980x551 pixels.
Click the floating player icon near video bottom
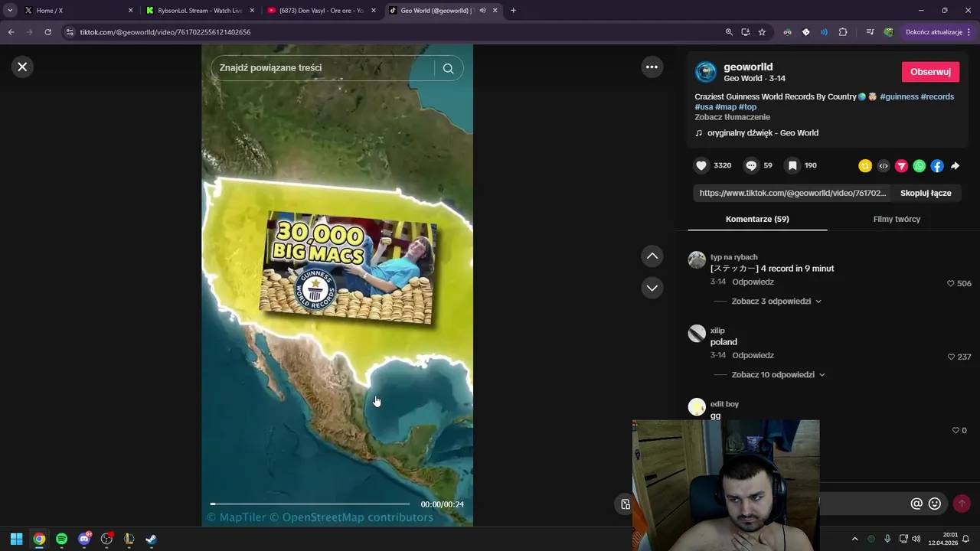[626, 504]
